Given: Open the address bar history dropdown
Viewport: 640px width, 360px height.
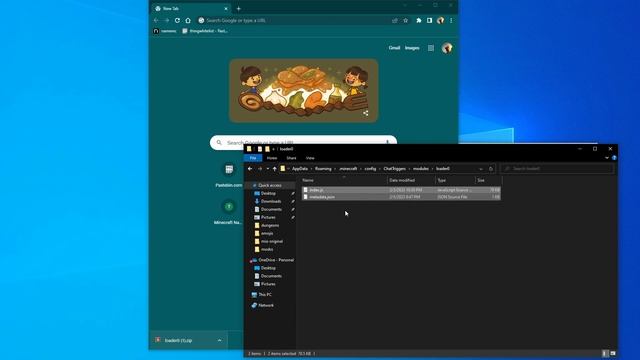Looking at the screenshot, I should tap(481, 169).
